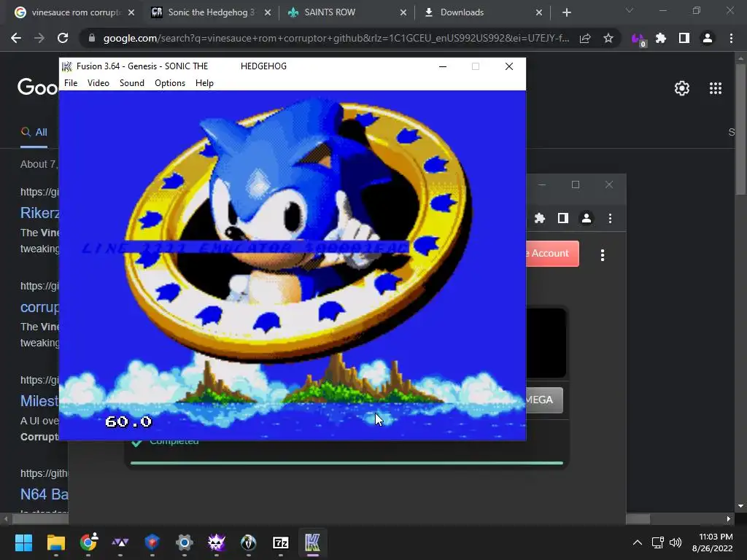Open the network icon in system tray

tap(658, 542)
